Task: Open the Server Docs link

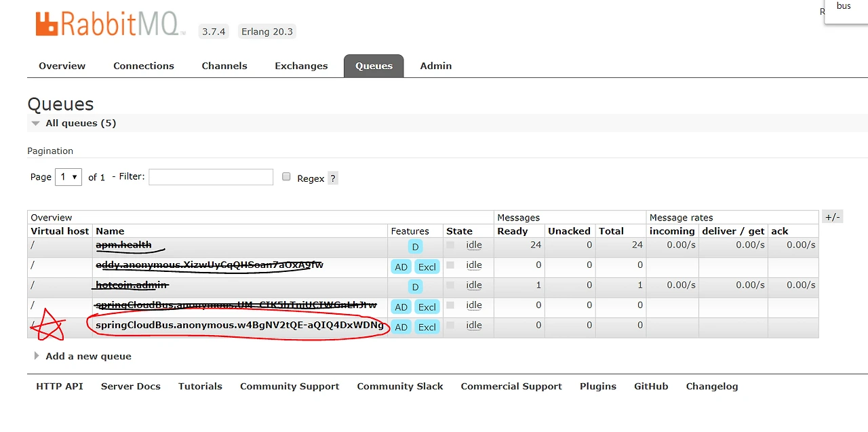Action: pos(131,387)
